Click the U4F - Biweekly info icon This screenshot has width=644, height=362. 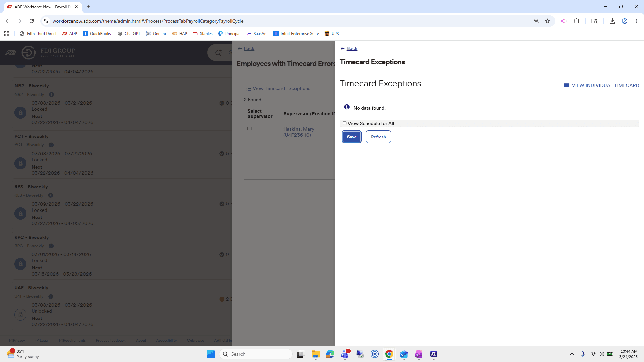pyautogui.click(x=51, y=297)
